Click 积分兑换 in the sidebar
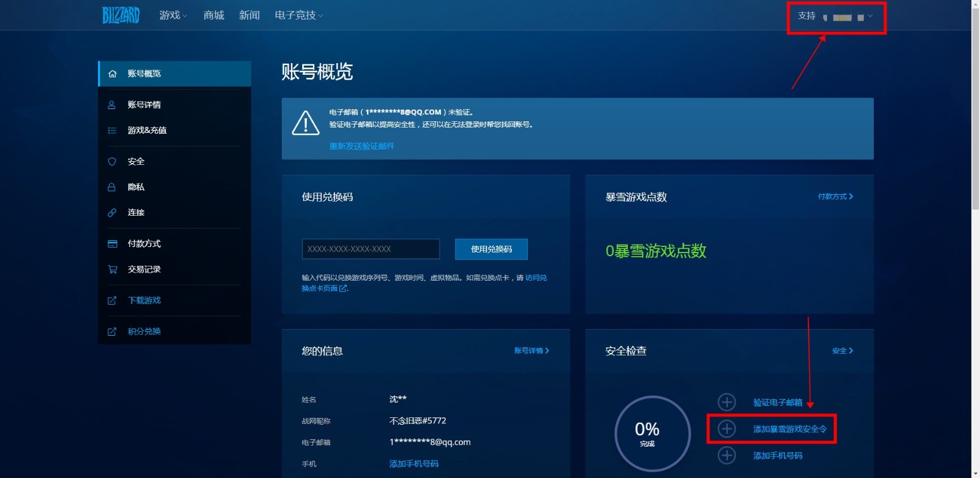 (175, 332)
